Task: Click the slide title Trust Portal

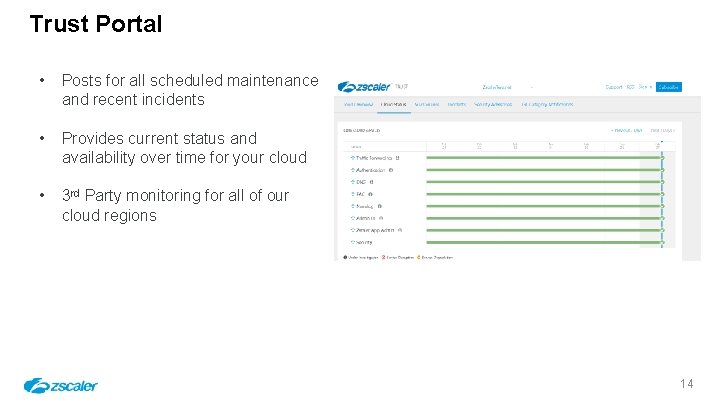Action: [96, 24]
